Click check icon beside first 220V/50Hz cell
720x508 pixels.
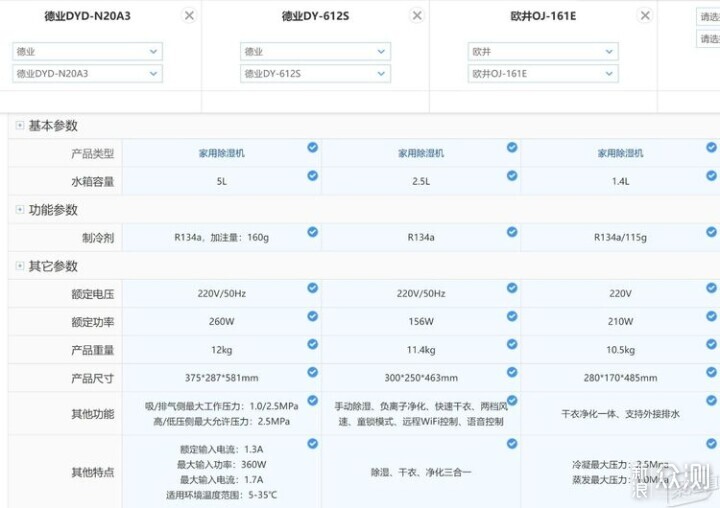tap(313, 288)
